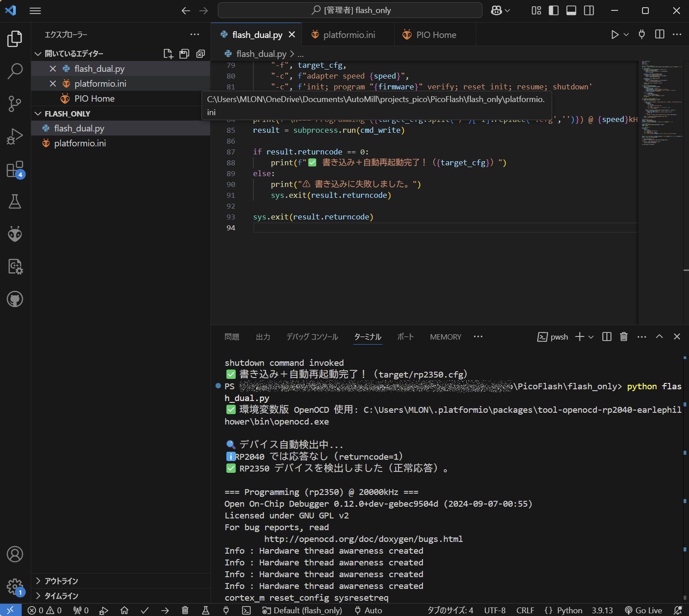
Task: Click CRLF line ending in status bar
Action: click(525, 611)
